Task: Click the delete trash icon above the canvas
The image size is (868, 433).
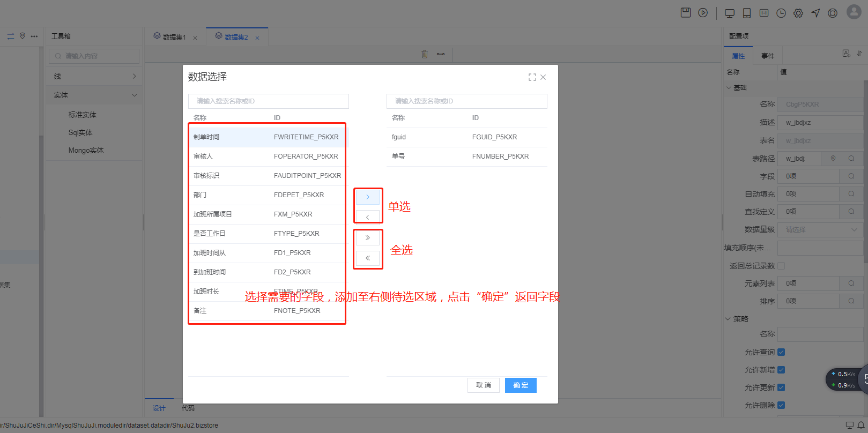Action: click(425, 54)
